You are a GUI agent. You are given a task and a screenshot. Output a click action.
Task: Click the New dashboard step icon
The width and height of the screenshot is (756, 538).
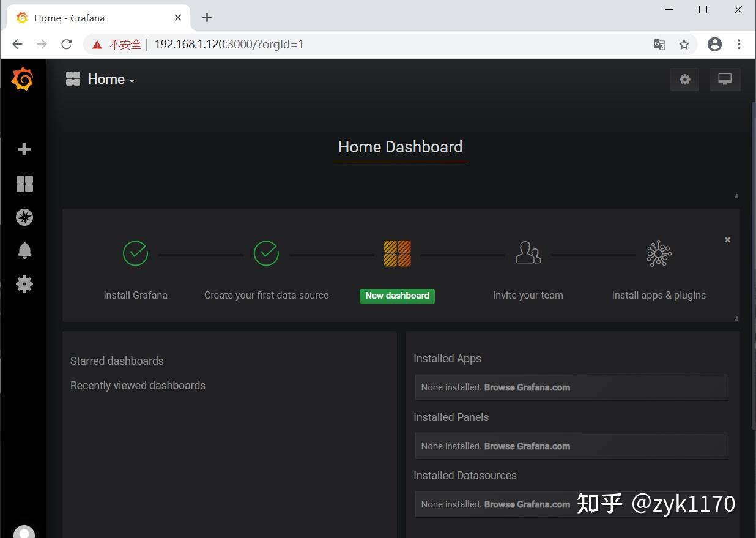(x=397, y=253)
